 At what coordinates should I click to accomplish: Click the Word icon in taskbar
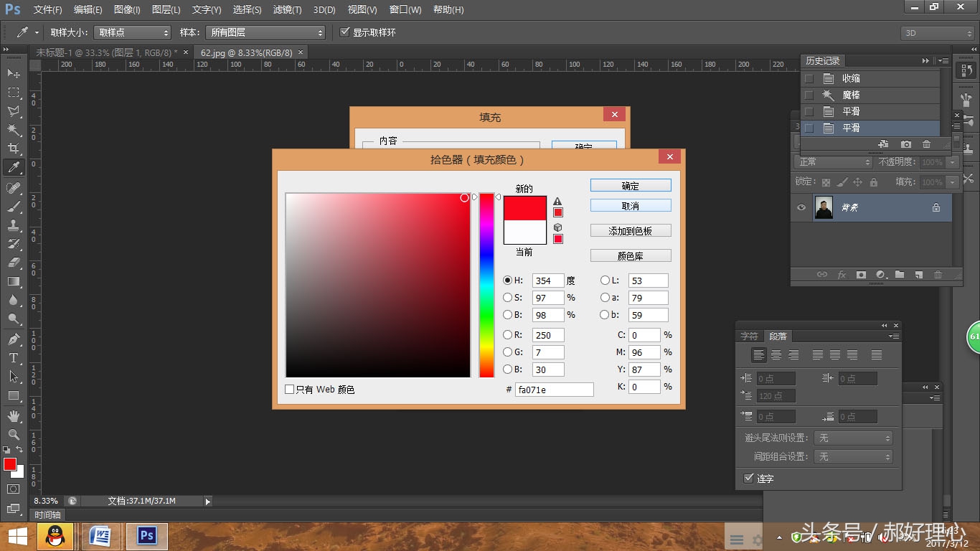coord(100,536)
